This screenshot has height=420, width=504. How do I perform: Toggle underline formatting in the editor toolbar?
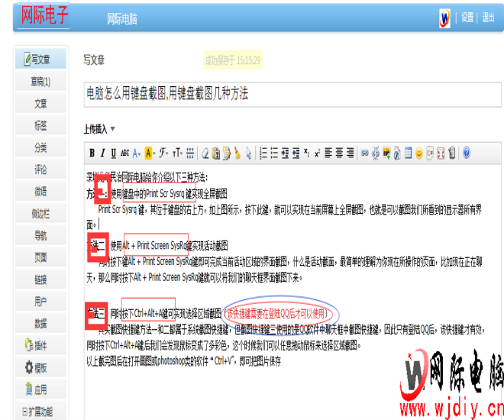[113, 153]
